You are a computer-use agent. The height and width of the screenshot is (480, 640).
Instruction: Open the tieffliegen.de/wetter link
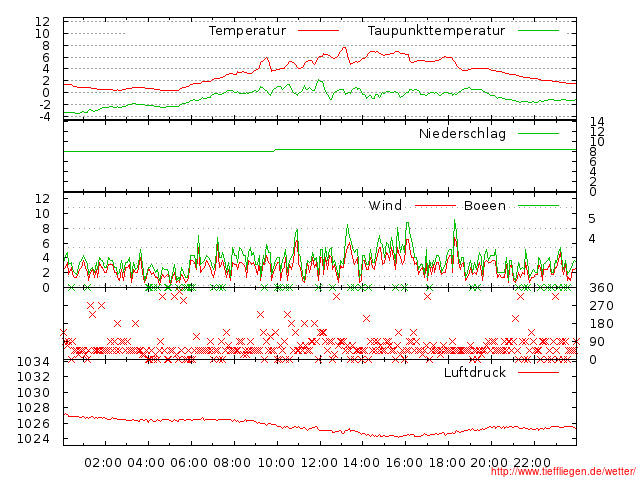[563, 472]
